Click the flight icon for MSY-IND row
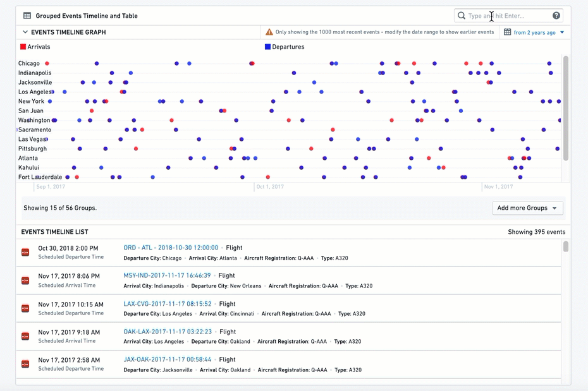Viewport: 588px width, 391px height. click(x=25, y=280)
